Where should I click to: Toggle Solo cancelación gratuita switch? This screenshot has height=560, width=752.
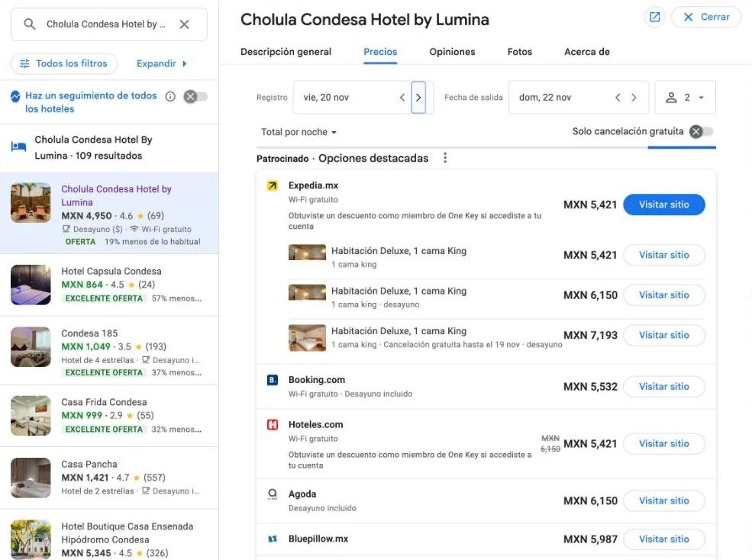coord(701,131)
